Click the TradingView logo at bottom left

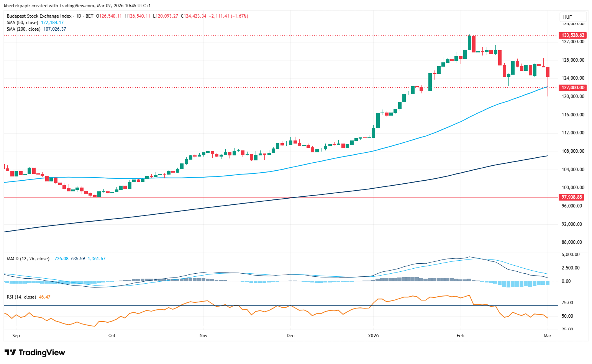pos(35,353)
